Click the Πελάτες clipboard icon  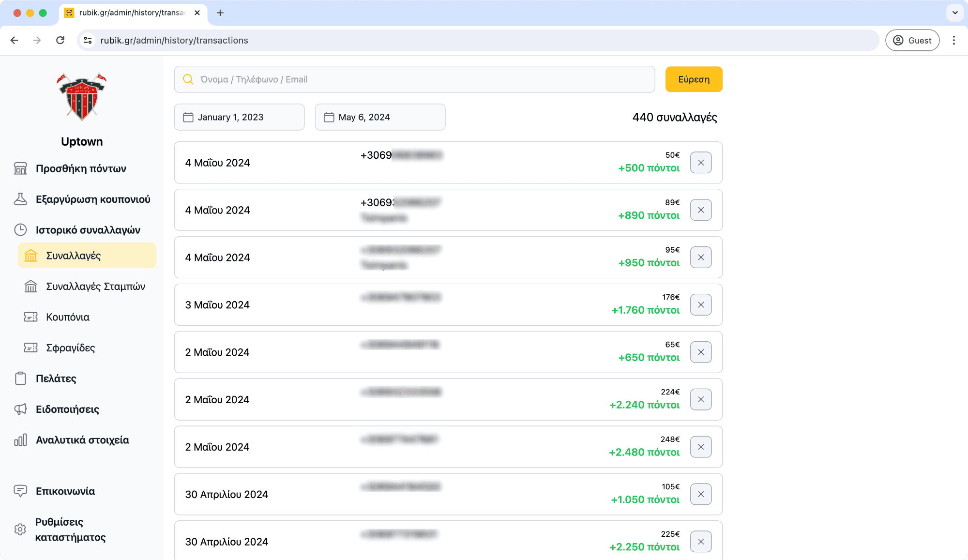[x=20, y=378]
